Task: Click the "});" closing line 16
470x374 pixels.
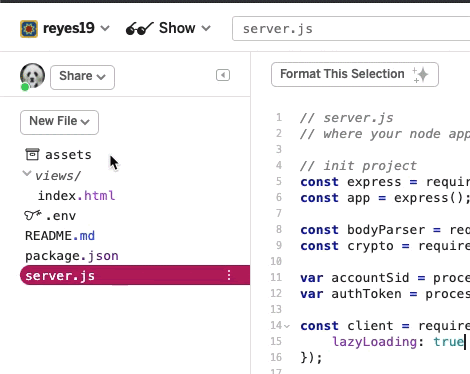Action: click(x=311, y=358)
